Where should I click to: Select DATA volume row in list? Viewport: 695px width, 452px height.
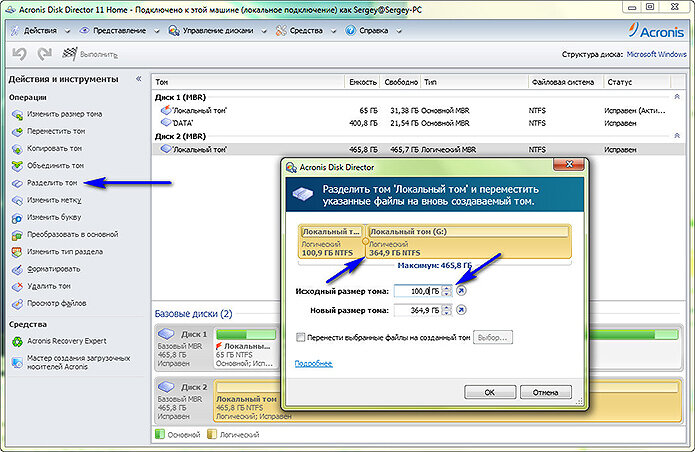(416, 123)
